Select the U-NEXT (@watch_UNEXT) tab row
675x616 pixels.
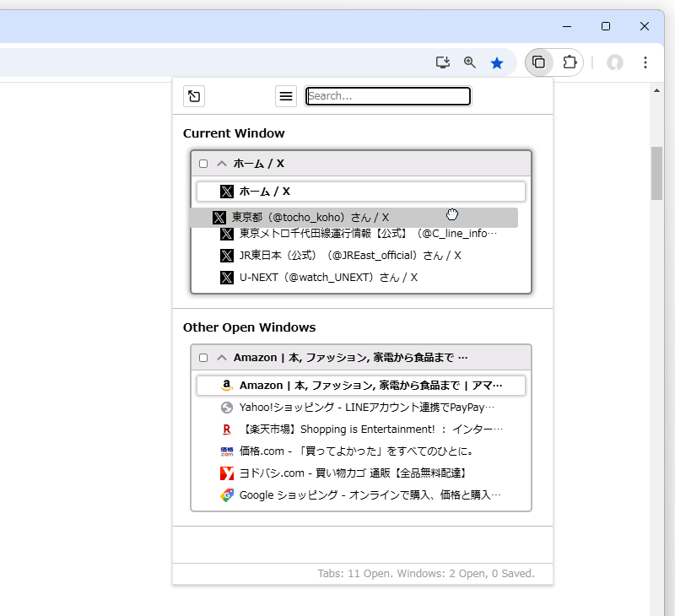pyautogui.click(x=361, y=278)
